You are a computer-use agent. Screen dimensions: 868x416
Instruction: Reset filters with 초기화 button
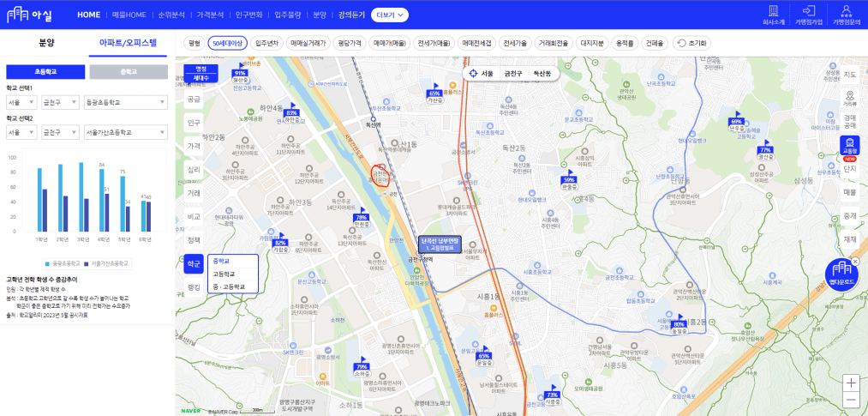691,42
